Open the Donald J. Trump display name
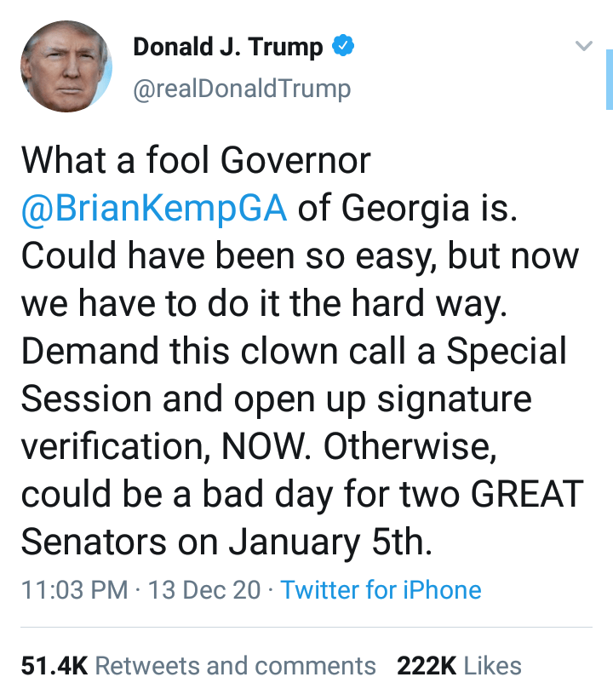 click(x=227, y=47)
